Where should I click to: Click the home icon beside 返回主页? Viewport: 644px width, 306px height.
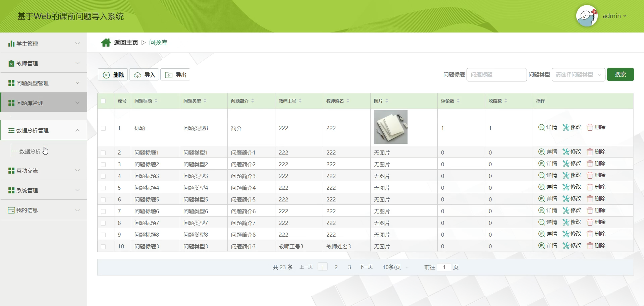click(x=106, y=43)
